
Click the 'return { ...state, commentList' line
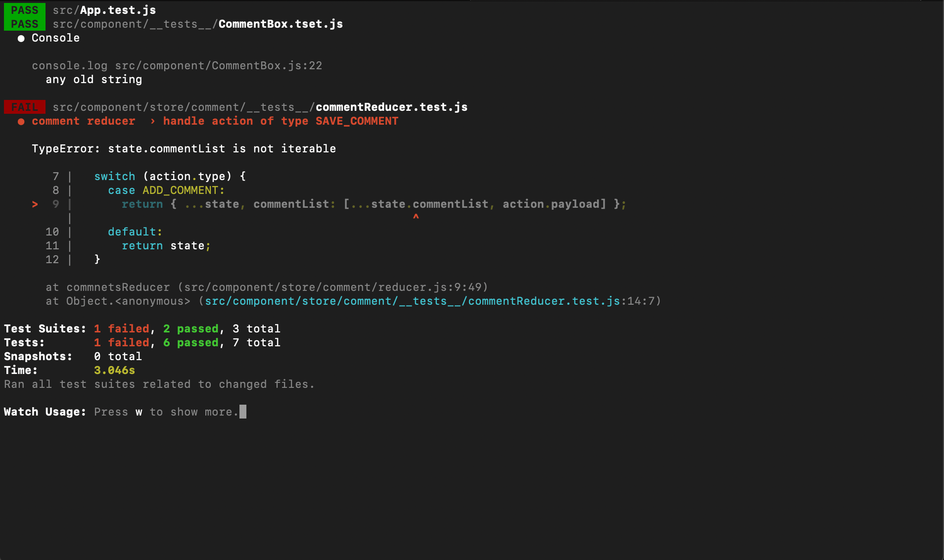click(374, 204)
